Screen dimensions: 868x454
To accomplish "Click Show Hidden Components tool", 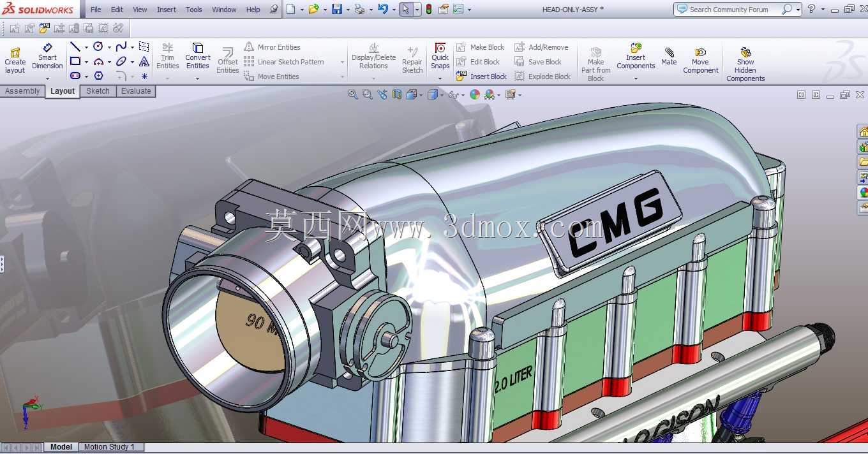I will click(745, 64).
